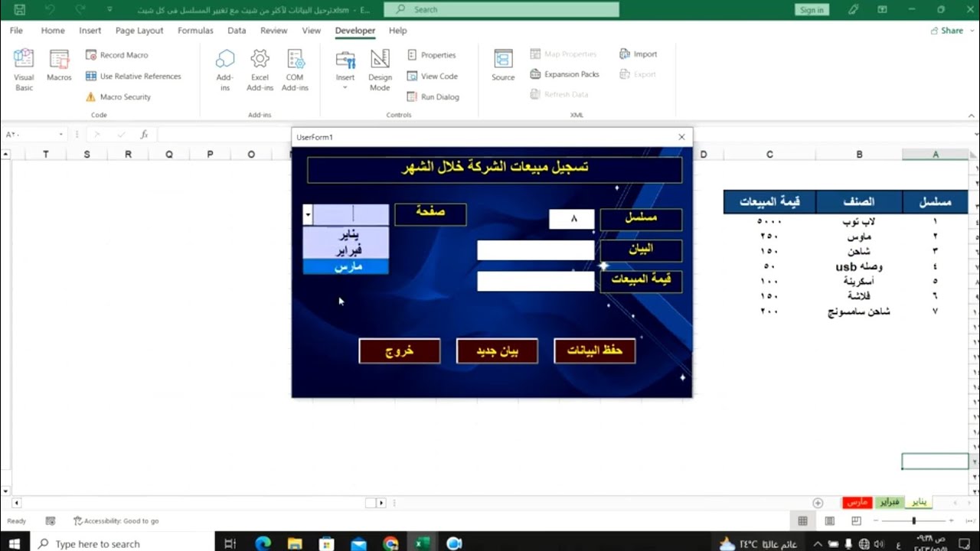
Task: Open the Macros dialog
Action: tap(59, 65)
